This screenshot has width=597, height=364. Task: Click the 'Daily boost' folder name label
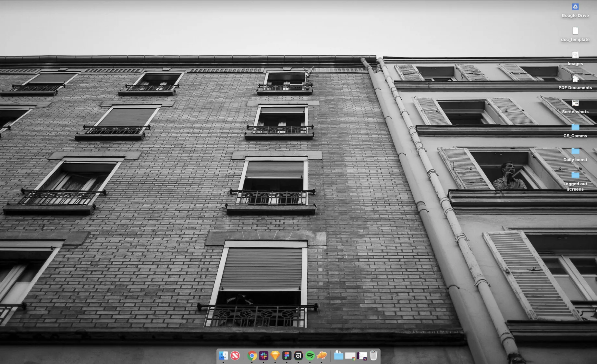coord(575,160)
